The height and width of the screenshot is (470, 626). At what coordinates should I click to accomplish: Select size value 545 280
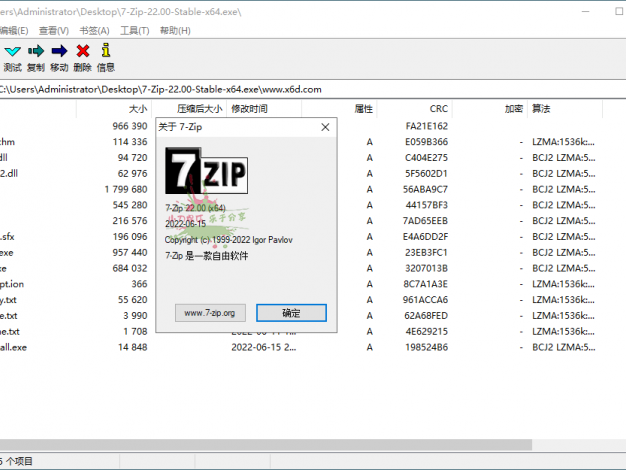pos(130,205)
